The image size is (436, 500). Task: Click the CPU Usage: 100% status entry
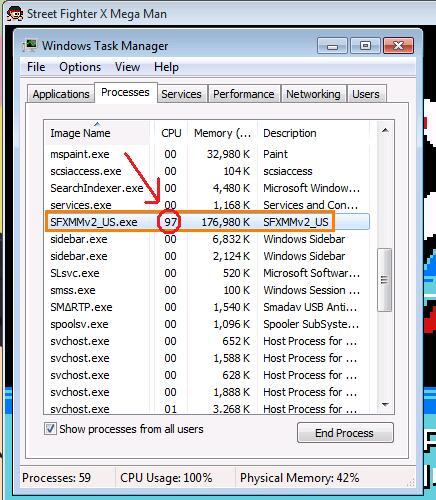pos(166,478)
